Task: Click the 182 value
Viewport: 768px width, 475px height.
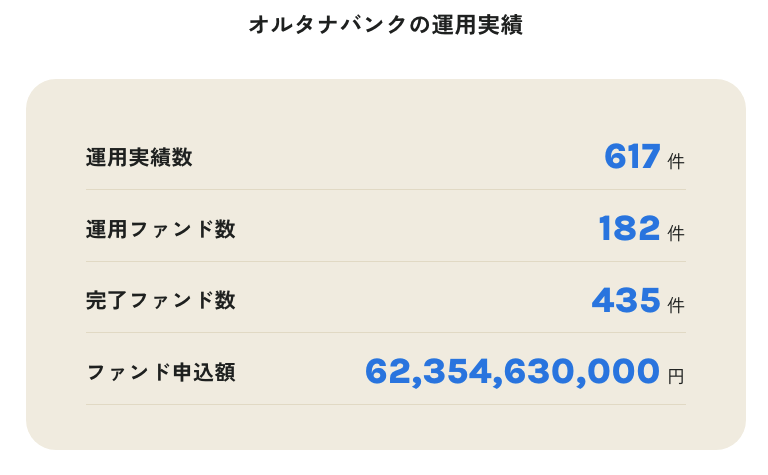Action: (629, 229)
